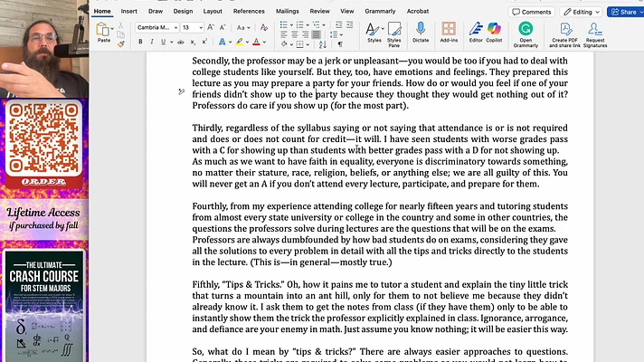Switch to the Layout tab
Image resolution: width=644 pixels, height=362 pixels.
pyautogui.click(x=213, y=11)
